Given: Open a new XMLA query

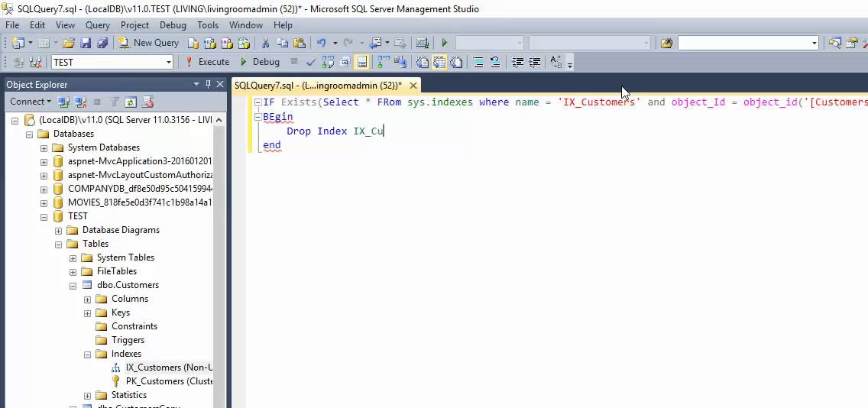Looking at the screenshot, I should [244, 43].
